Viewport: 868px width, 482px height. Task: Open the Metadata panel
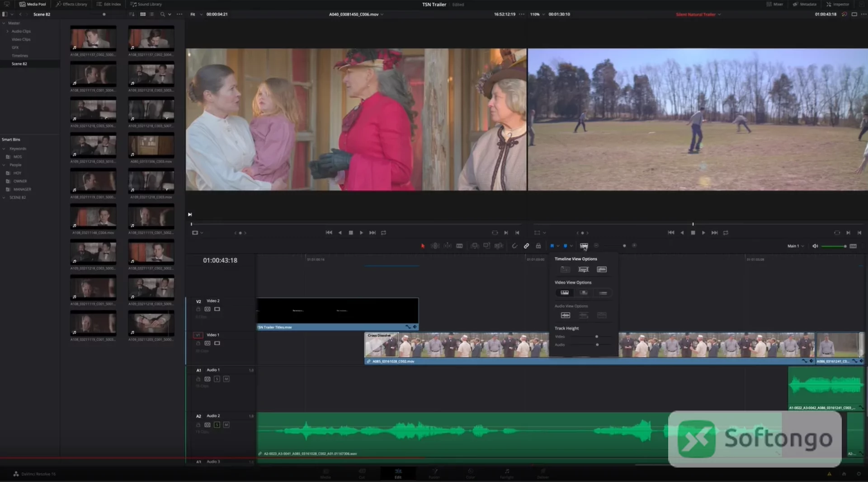805,4
